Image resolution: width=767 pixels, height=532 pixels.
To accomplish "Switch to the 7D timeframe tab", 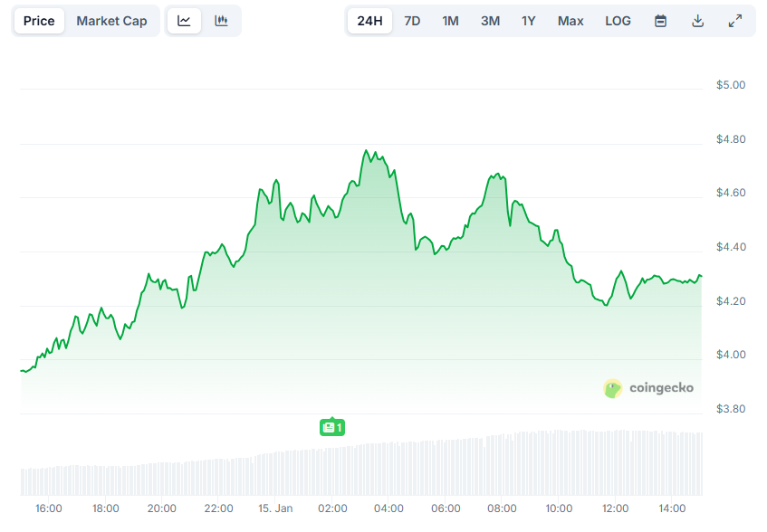I will pos(412,20).
